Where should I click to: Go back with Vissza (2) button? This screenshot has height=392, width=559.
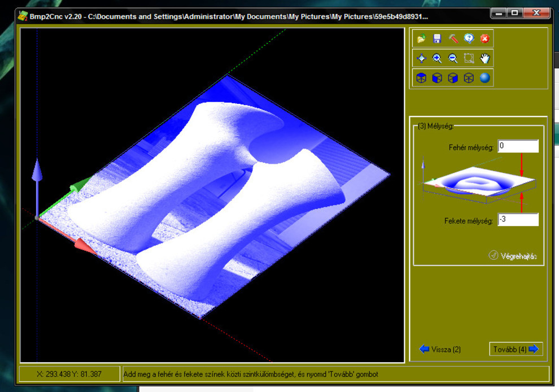[x=440, y=349]
